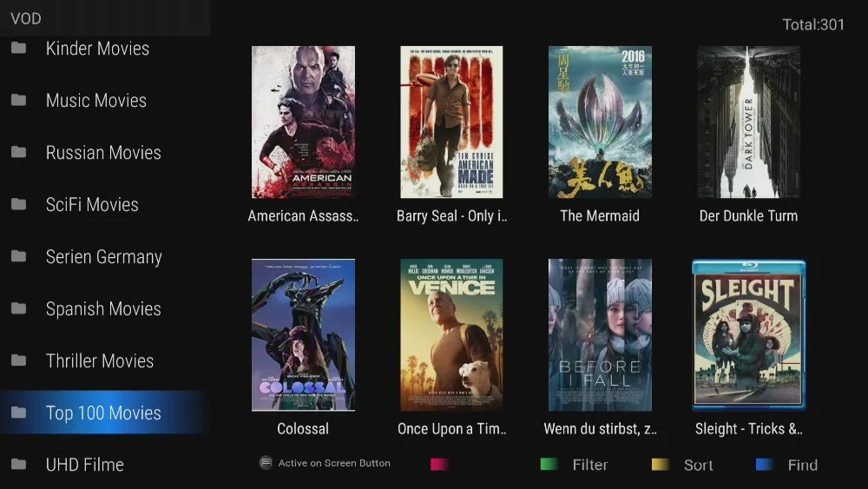Viewport: 868px width, 489px height.
Task: Click the red color button
Action: click(439, 464)
